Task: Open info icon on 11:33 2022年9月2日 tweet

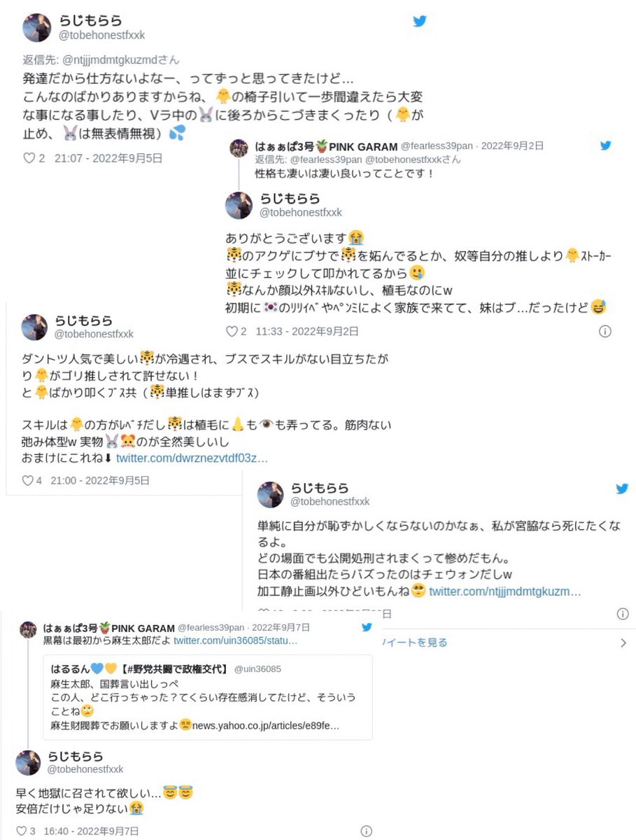Action: coord(606,331)
